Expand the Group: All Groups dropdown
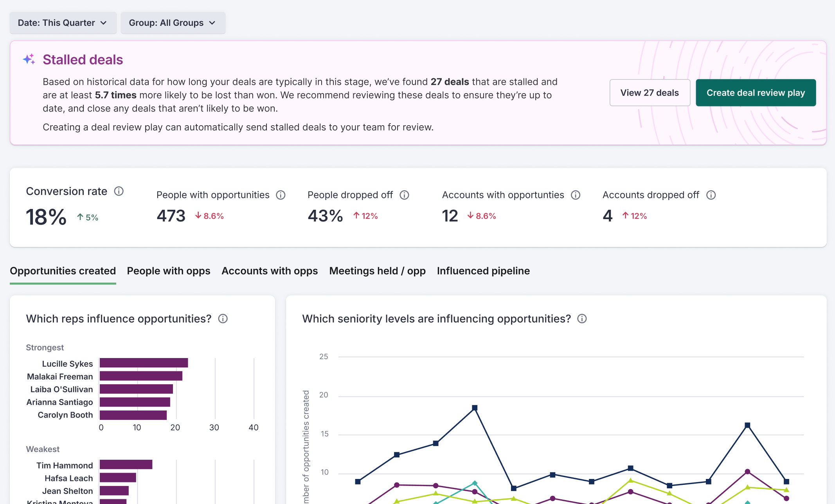The image size is (835, 504). pyautogui.click(x=173, y=23)
